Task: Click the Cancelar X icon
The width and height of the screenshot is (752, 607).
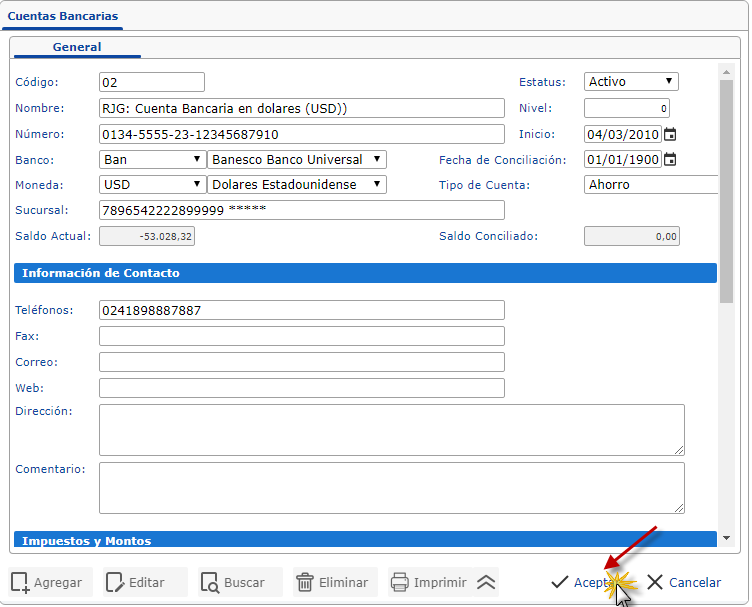Action: pyautogui.click(x=655, y=582)
